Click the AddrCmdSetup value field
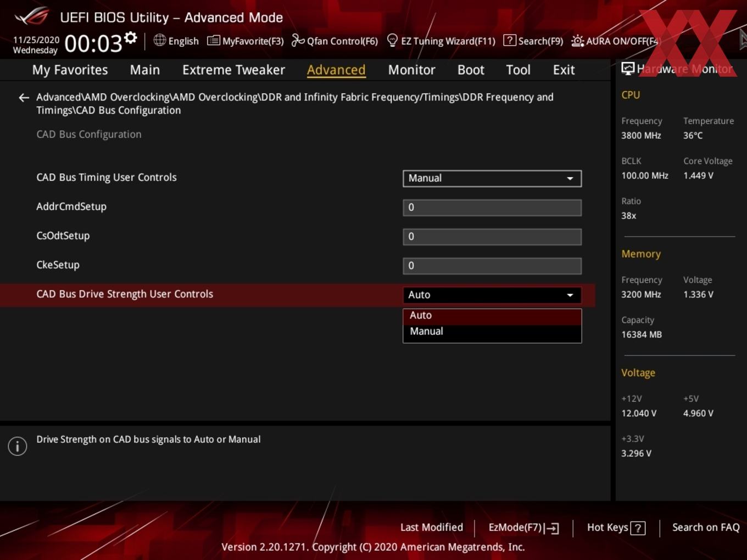 (492, 208)
